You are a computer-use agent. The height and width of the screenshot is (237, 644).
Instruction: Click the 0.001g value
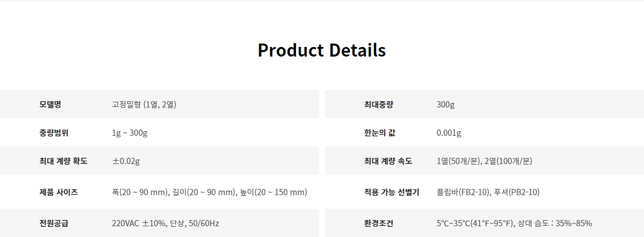tap(449, 133)
